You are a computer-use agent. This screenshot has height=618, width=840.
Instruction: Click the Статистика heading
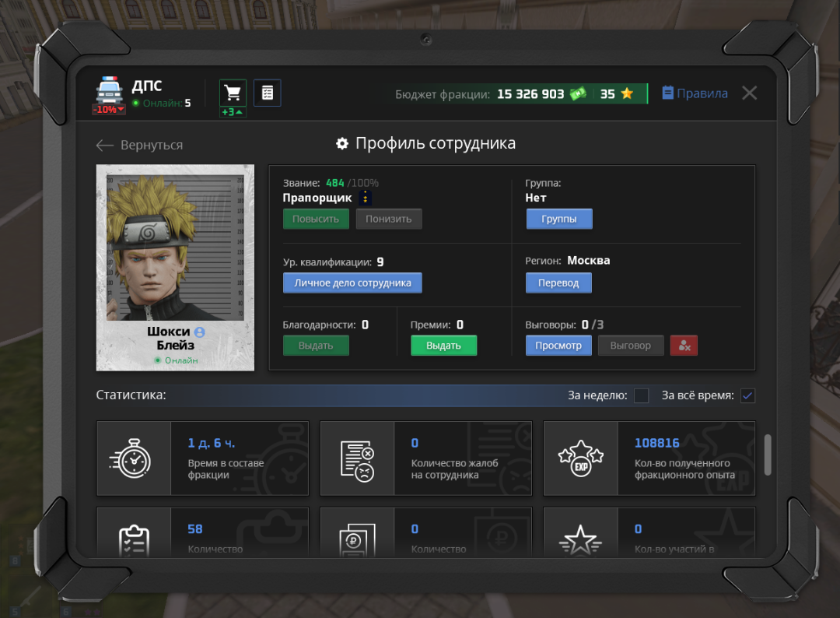(x=131, y=395)
